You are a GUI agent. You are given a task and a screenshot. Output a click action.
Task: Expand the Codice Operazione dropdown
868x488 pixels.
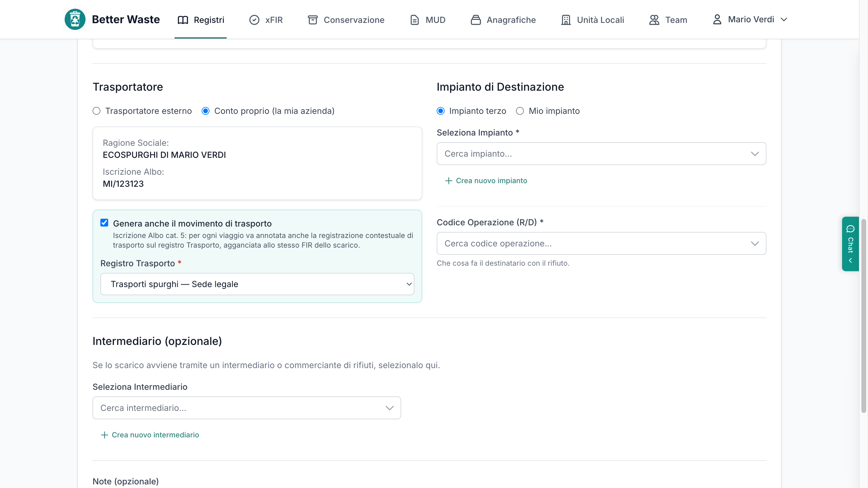tap(602, 243)
